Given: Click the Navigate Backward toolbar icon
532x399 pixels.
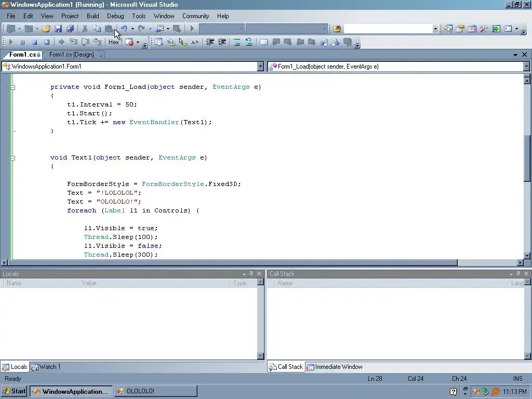Looking at the screenshot, I should (160, 29).
